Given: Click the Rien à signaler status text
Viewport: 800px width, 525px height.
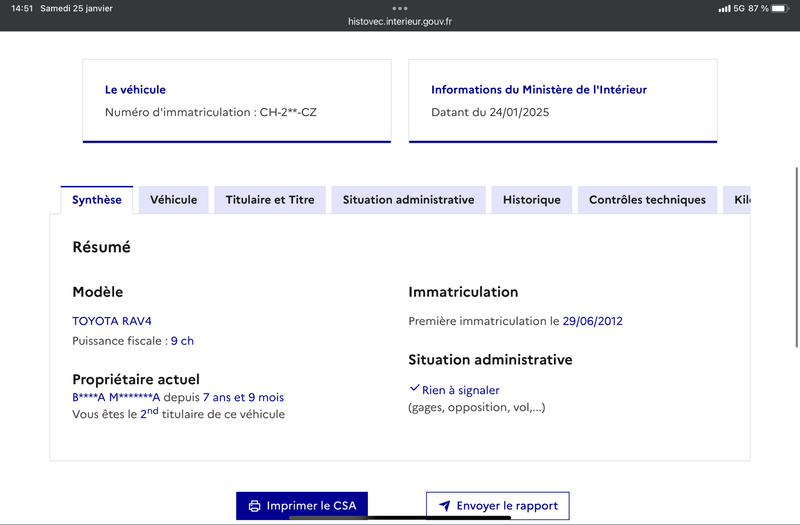Looking at the screenshot, I should 460,390.
